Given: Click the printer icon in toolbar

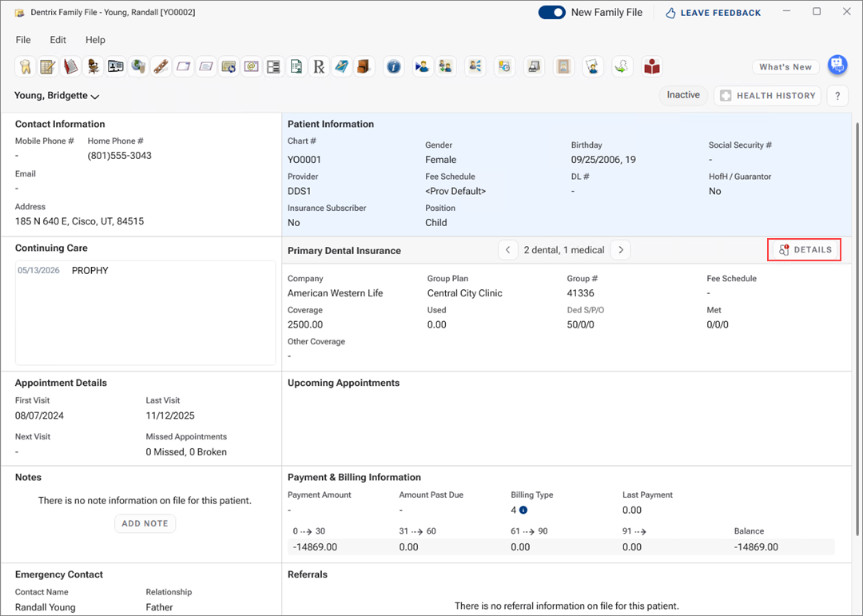Looking at the screenshot, I should coord(534,67).
